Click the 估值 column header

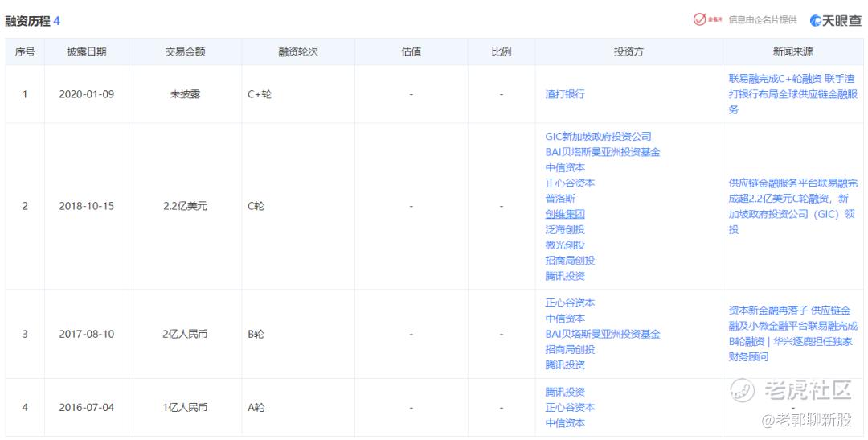pos(411,51)
